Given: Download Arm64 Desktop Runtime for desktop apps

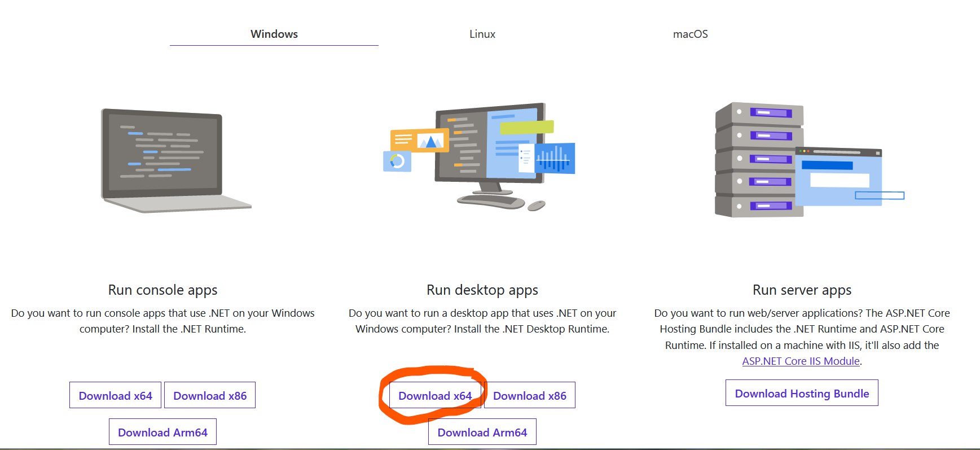Looking at the screenshot, I should tap(482, 432).
